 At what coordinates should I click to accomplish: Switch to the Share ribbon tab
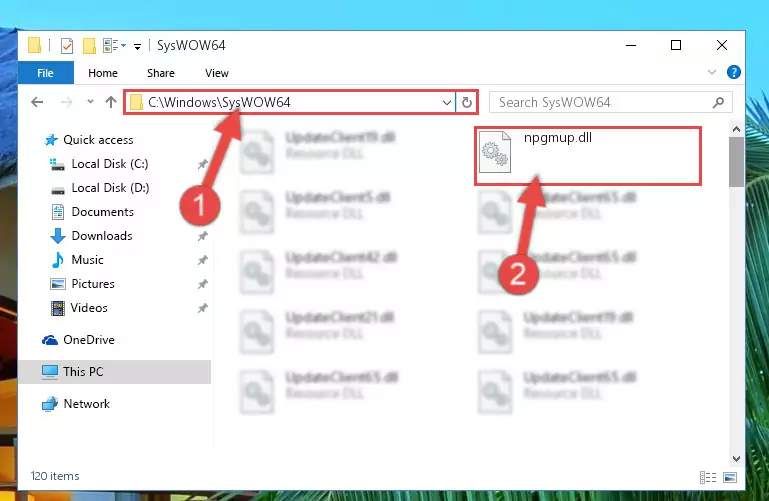point(161,73)
